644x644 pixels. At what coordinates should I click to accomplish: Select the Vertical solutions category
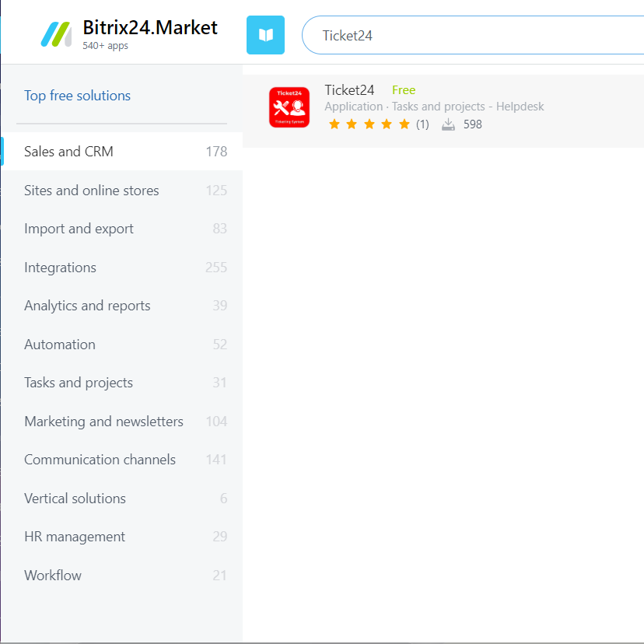click(75, 499)
